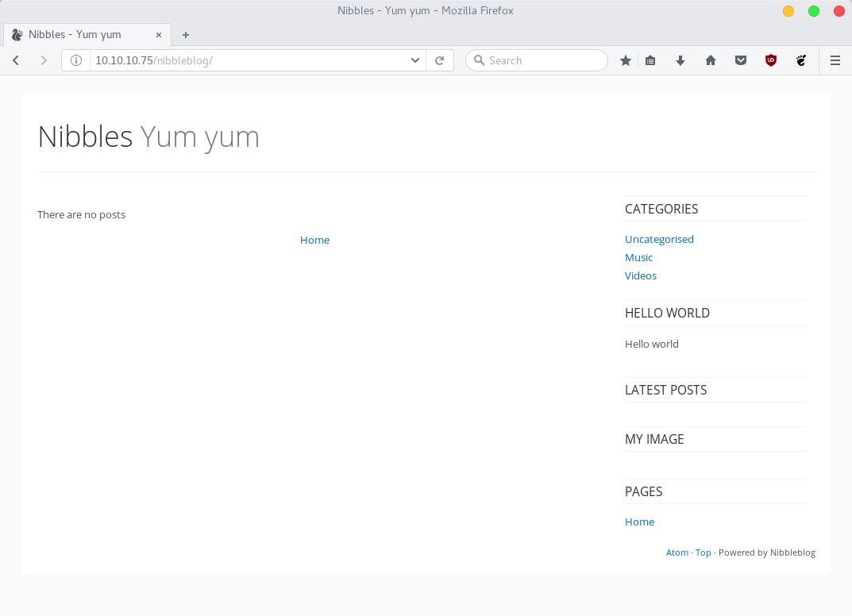Open the Videos category link

(x=641, y=275)
